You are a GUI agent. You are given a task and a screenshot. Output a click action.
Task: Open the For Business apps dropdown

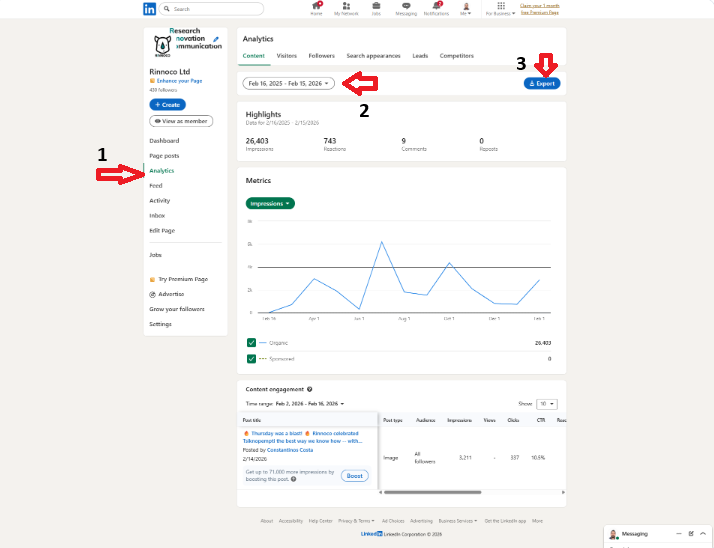pyautogui.click(x=500, y=9)
